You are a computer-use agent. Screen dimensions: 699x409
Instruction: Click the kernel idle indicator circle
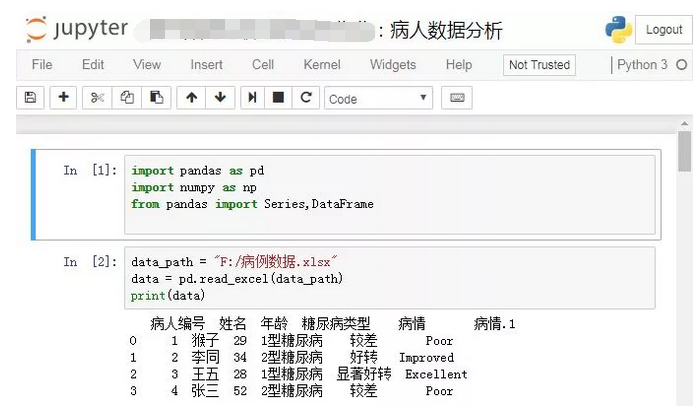click(x=682, y=65)
